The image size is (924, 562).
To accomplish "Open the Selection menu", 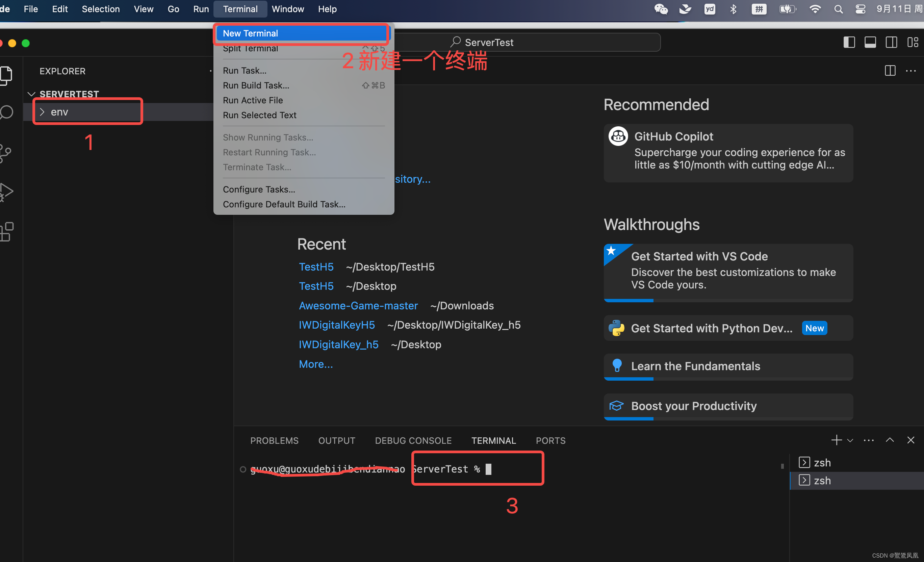I will (x=101, y=9).
